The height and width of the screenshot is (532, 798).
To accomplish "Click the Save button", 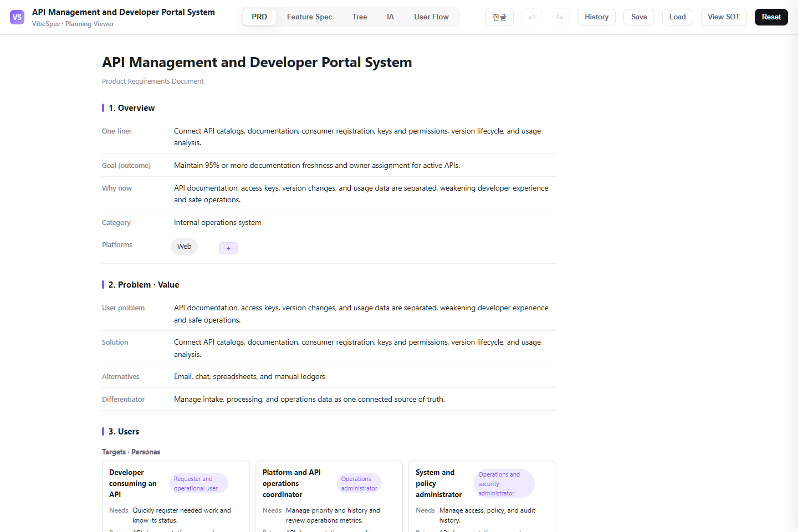I will pos(639,17).
